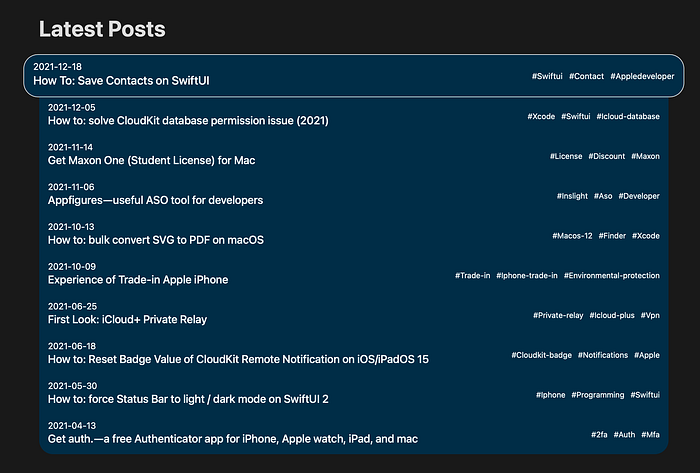
Task: Open the Appfigures ASO tool post
Action: (155, 200)
